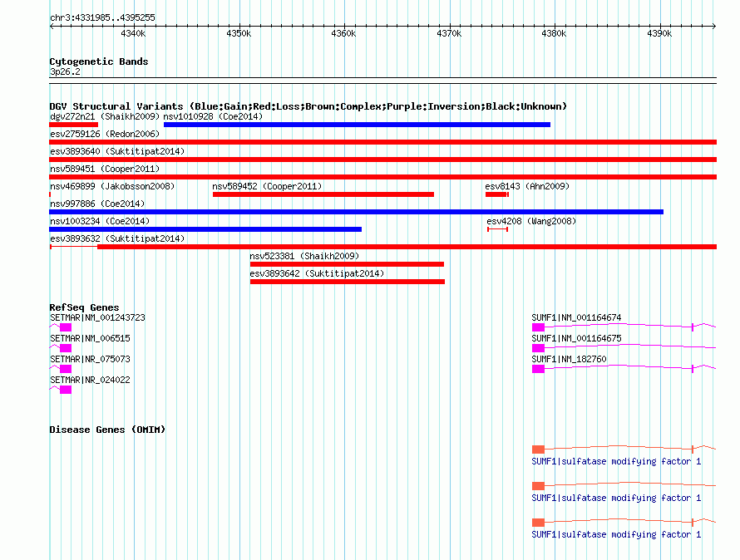Open the SUMF1|NM_001164675 transcript label
This screenshot has width=740, height=560.
(576, 338)
